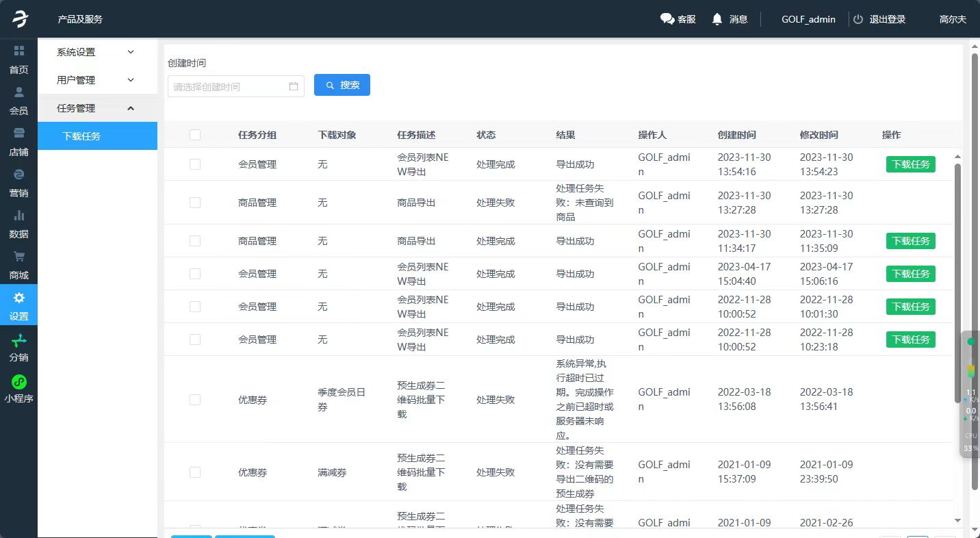Click 任务管理 menu label
Viewport: 980px width, 538px height.
(76, 108)
